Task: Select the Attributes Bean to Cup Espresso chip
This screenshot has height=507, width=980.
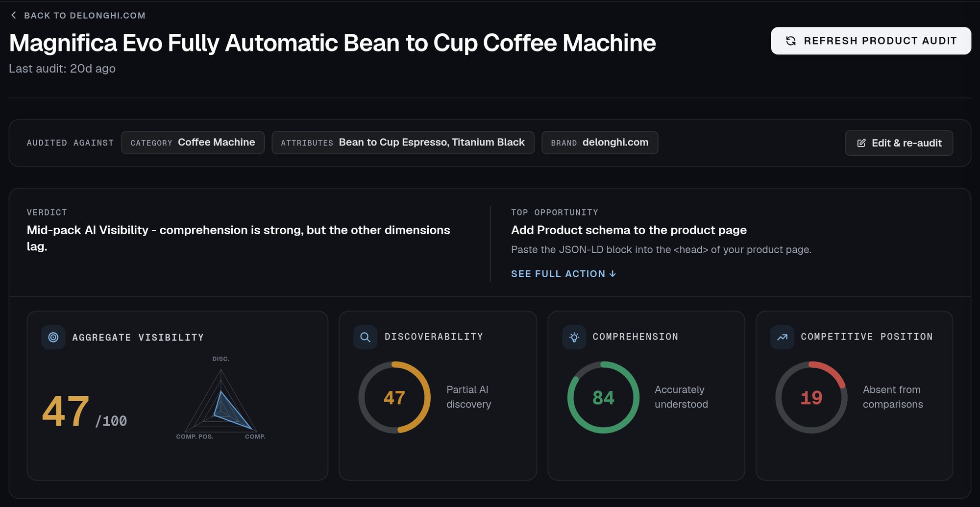Action: [x=403, y=143]
